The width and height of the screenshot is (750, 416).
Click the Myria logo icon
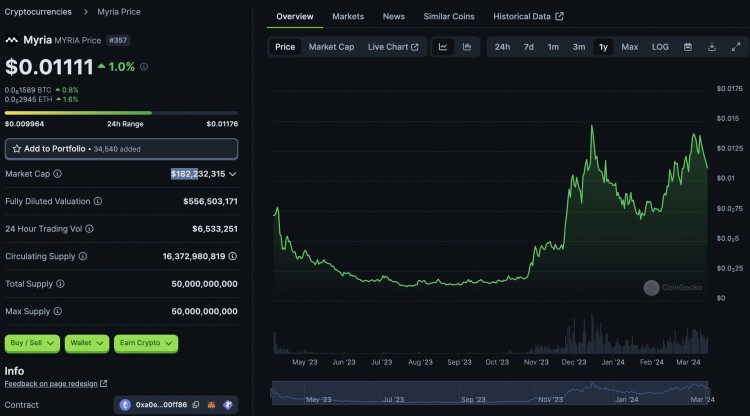11,40
